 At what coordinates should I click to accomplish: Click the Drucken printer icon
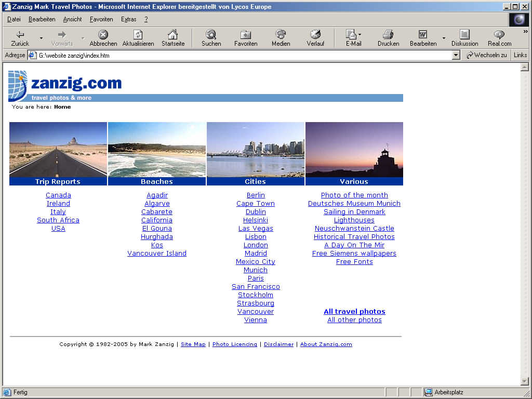pyautogui.click(x=388, y=35)
